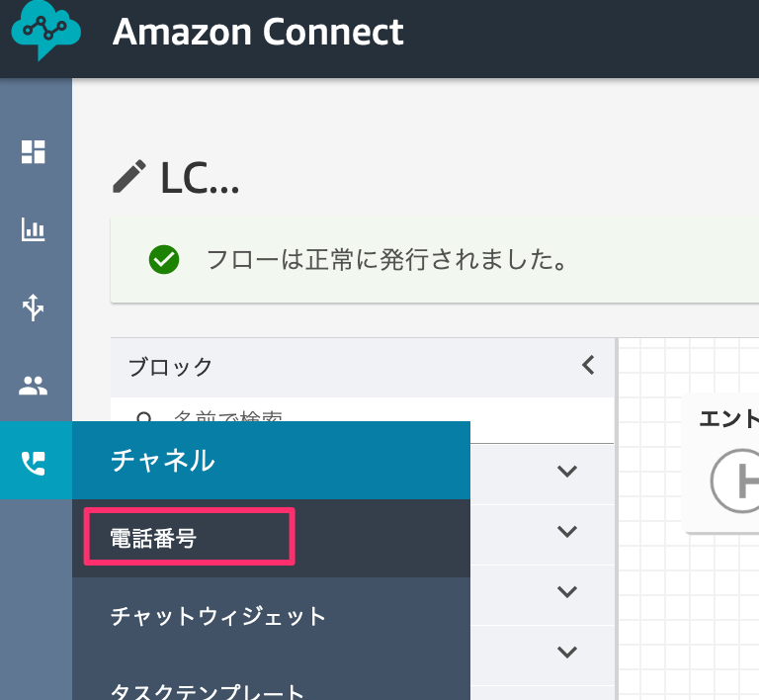This screenshot has width=759, height=700.
Task: Open the users icon in the sidebar
Action: 34,386
